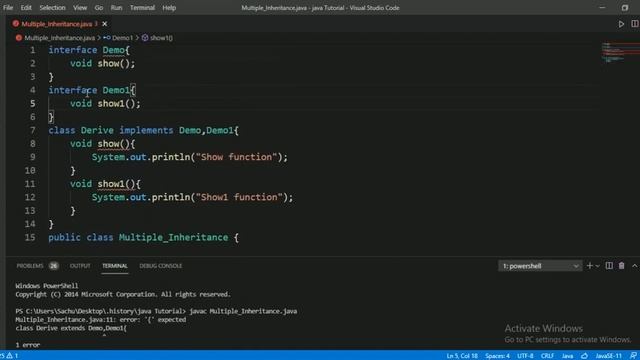
Task: Open the feedback icon in status bar
Action: point(633,356)
